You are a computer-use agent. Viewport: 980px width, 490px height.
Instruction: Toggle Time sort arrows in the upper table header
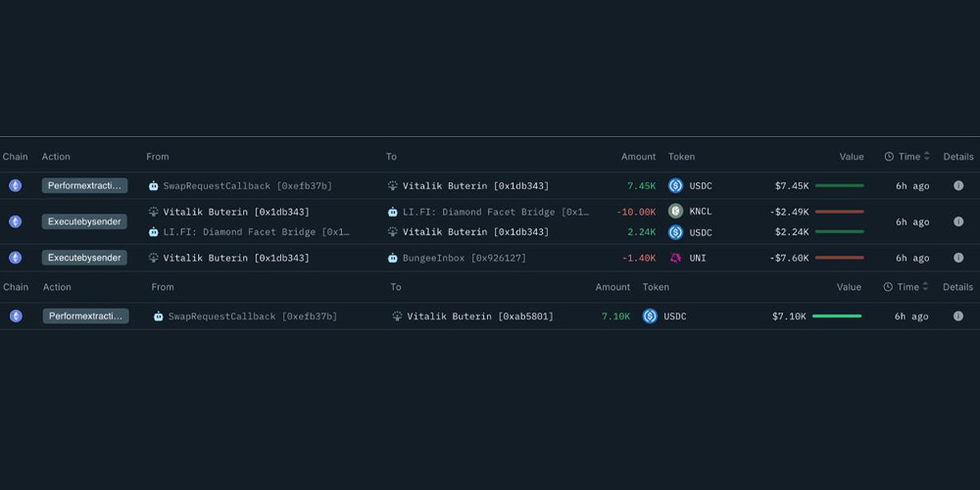click(927, 157)
